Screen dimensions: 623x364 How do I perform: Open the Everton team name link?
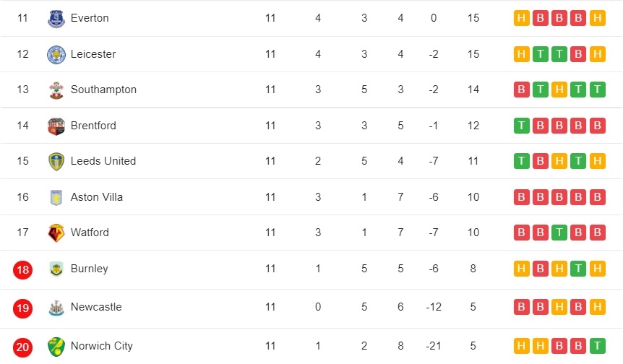click(90, 18)
